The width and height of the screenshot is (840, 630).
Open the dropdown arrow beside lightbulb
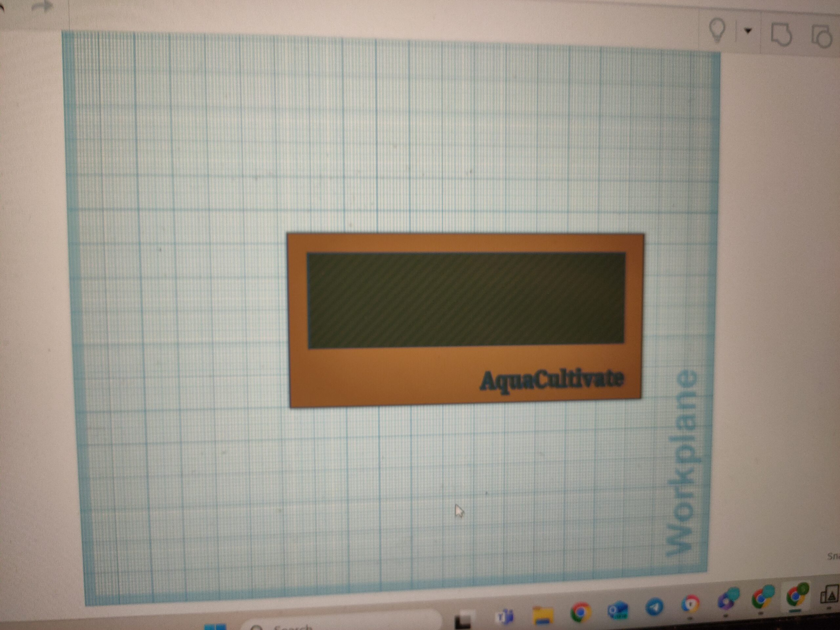pos(748,31)
